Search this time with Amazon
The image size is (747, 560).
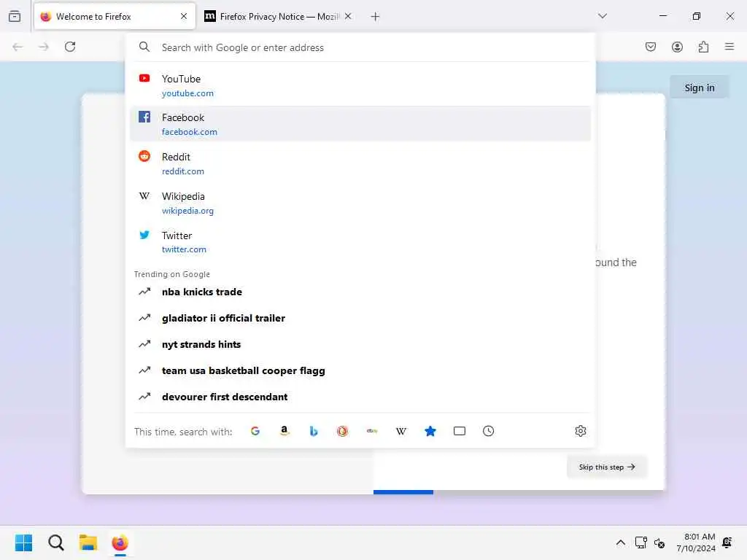tap(285, 431)
